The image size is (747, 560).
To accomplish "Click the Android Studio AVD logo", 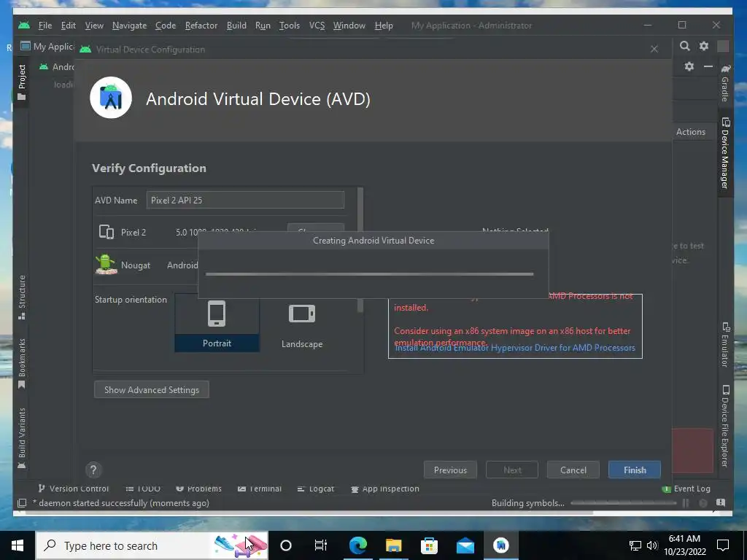I will click(111, 98).
